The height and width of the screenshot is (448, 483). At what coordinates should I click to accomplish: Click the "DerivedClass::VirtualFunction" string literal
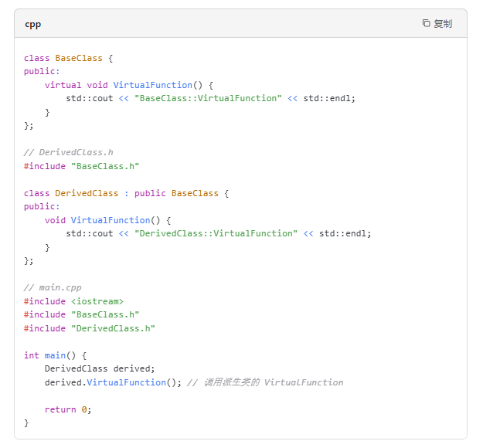click(x=216, y=233)
